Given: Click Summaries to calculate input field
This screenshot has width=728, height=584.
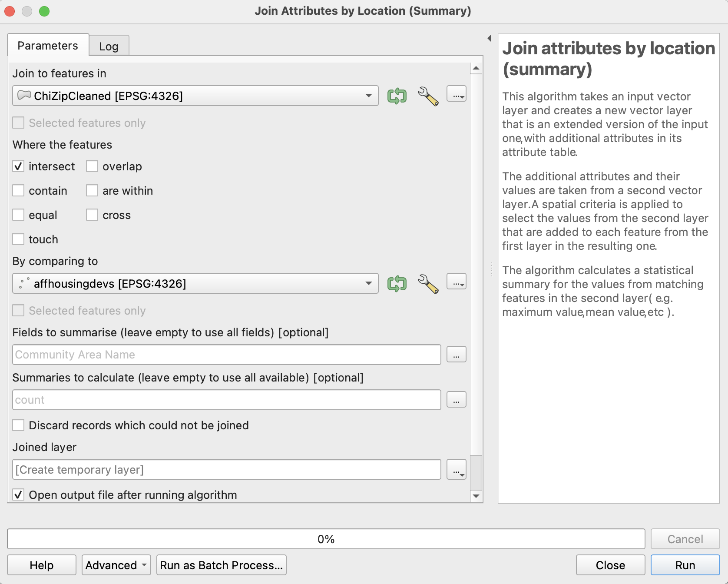Looking at the screenshot, I should click(x=227, y=400).
